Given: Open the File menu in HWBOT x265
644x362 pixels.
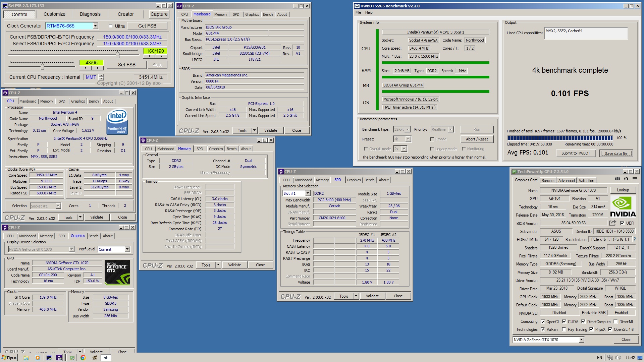Looking at the screenshot, I should coord(358,12).
